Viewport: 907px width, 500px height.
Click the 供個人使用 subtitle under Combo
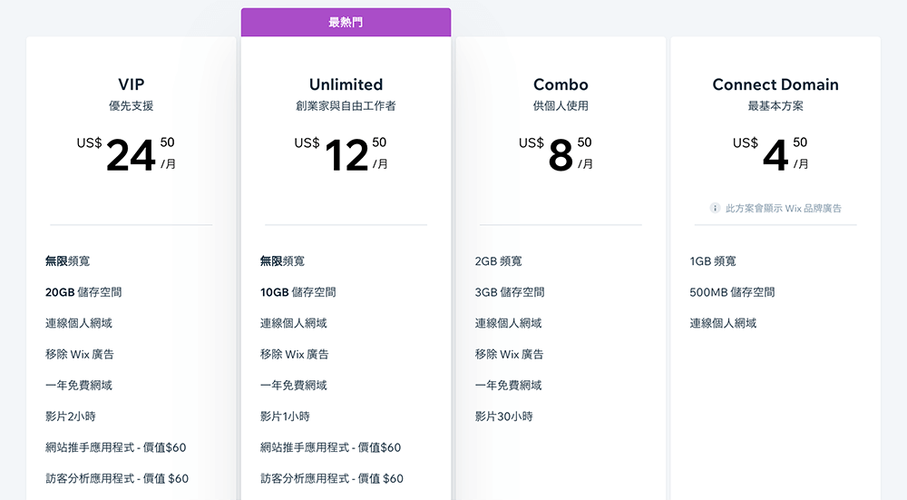(x=561, y=106)
